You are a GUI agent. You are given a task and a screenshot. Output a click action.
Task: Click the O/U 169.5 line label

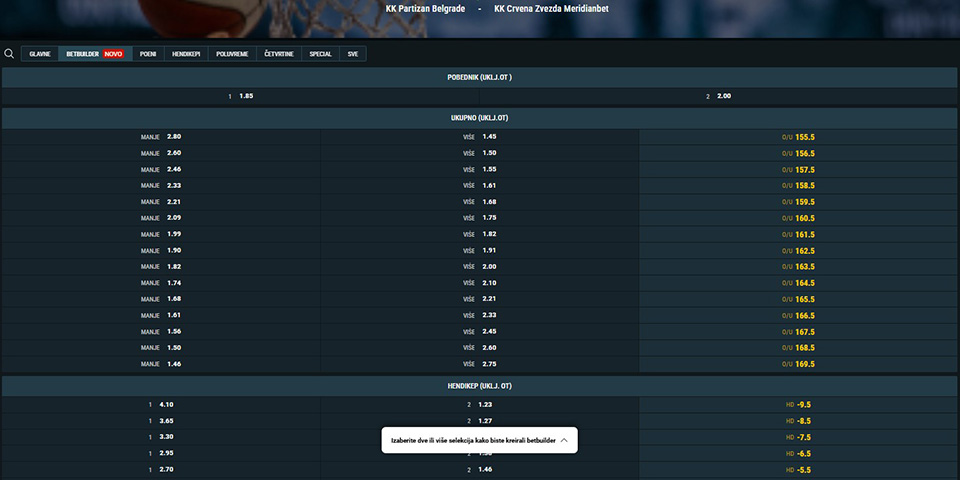[x=798, y=364]
